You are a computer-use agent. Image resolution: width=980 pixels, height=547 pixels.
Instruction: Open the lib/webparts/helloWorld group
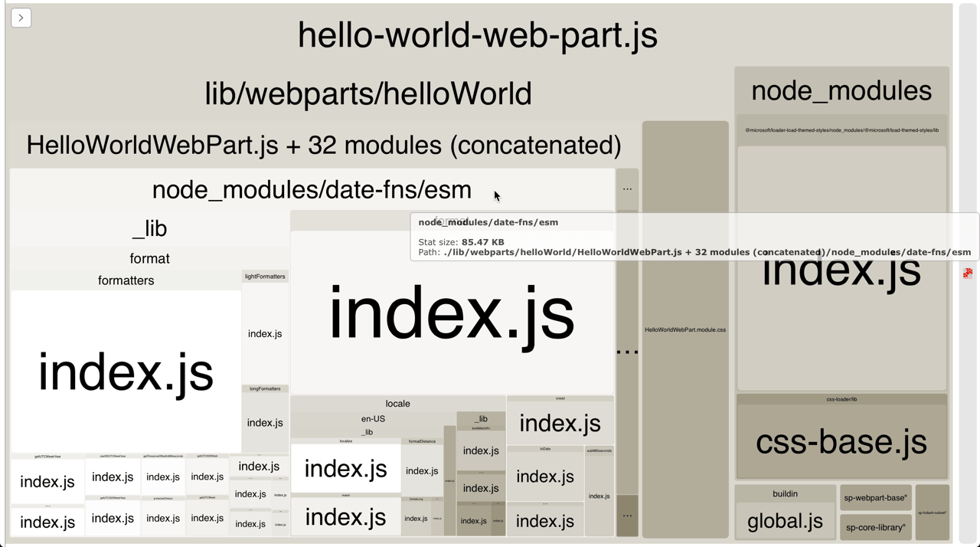coord(367,93)
